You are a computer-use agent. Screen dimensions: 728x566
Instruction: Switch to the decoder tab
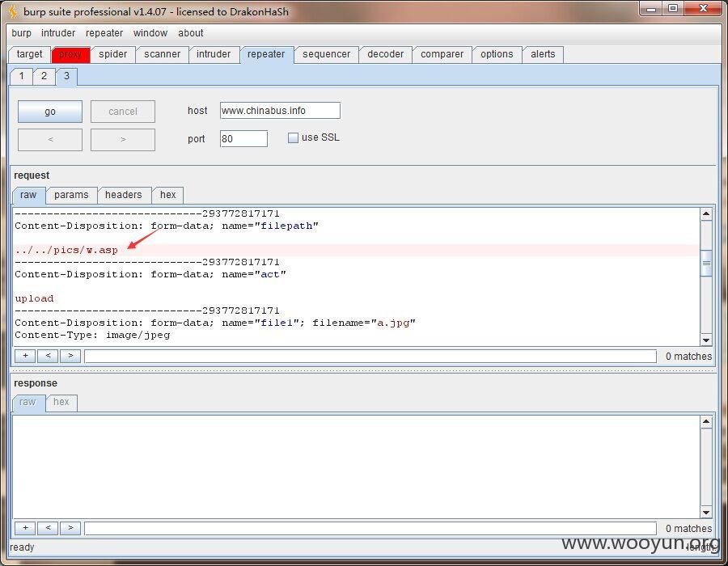385,54
